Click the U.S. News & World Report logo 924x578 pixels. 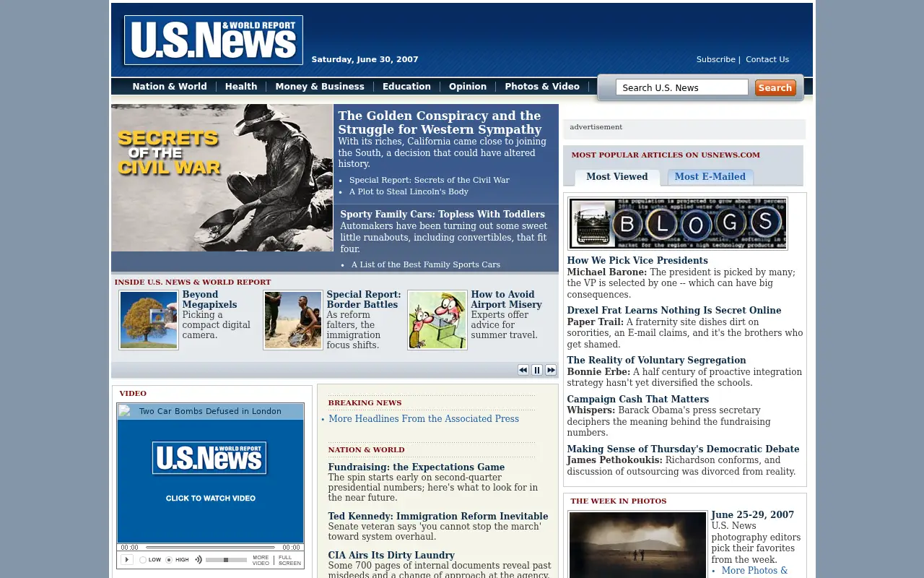(x=214, y=40)
